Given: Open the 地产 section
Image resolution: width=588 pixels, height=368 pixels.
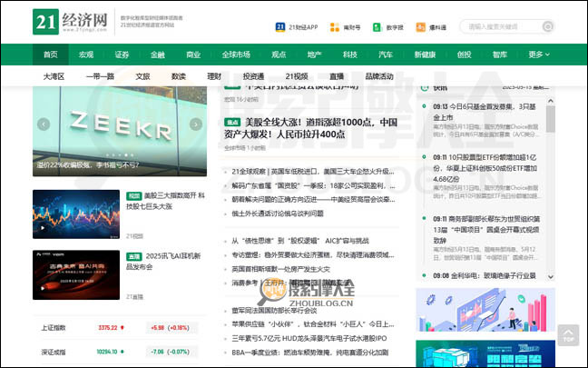Looking at the screenshot, I should 314,55.
